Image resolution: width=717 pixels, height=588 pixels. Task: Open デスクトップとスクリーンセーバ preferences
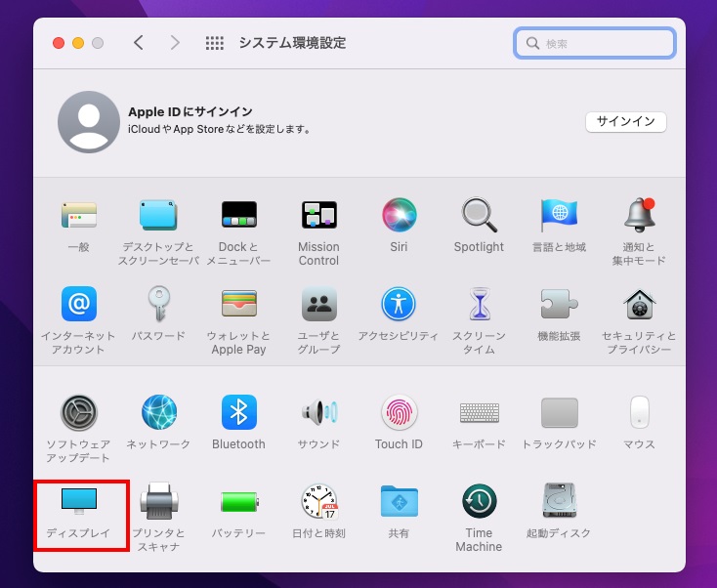[158, 215]
